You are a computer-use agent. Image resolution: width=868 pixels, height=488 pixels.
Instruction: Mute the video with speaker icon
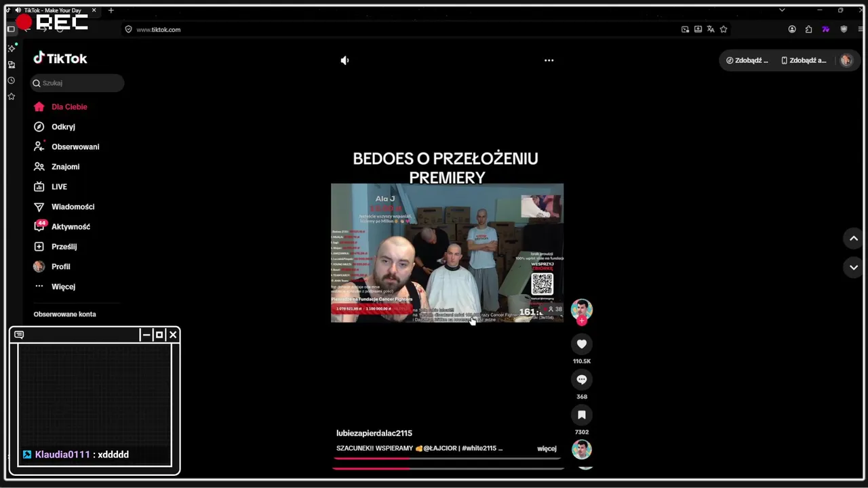click(x=344, y=60)
